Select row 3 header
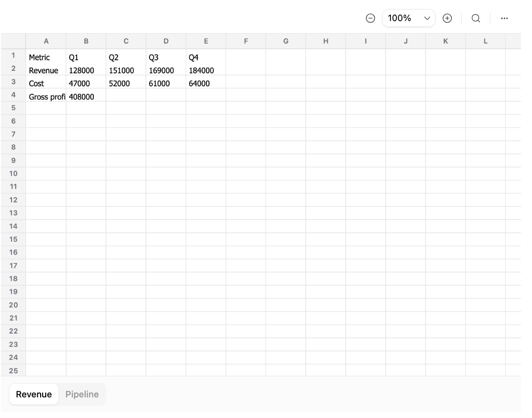 coord(13,81)
